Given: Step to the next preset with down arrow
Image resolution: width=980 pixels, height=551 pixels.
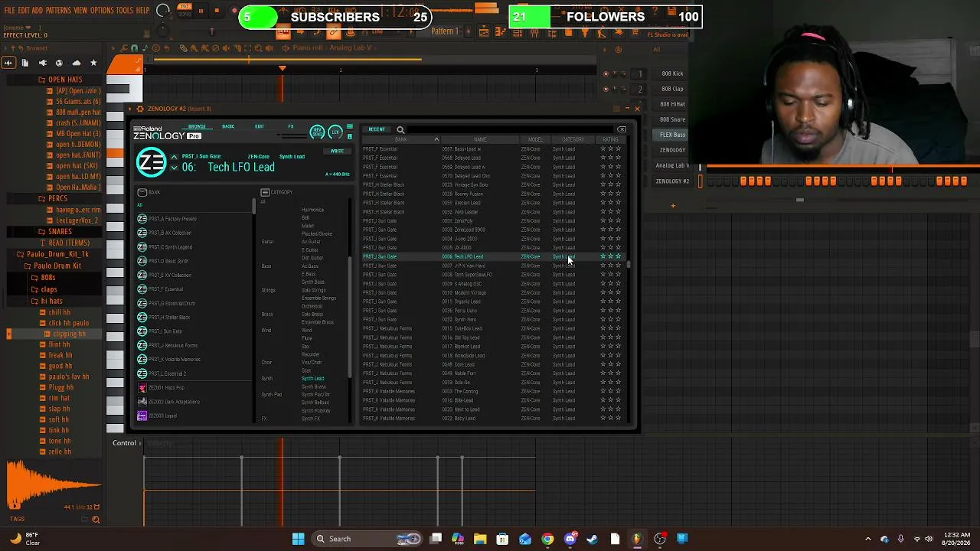Looking at the screenshot, I should pos(174,168).
